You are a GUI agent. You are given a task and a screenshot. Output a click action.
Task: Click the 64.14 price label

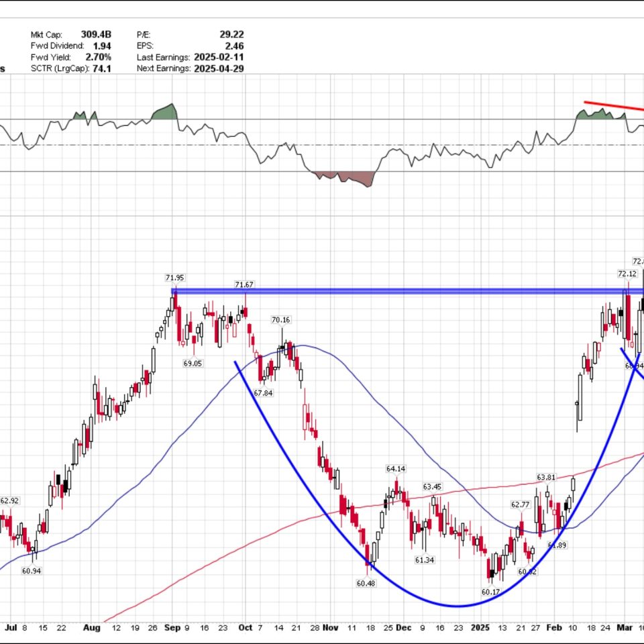click(x=395, y=469)
